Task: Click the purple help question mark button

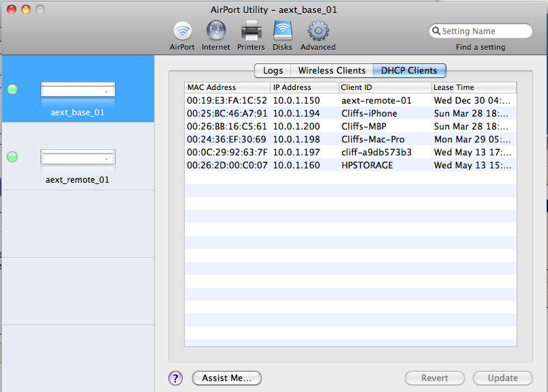Action: (175, 378)
